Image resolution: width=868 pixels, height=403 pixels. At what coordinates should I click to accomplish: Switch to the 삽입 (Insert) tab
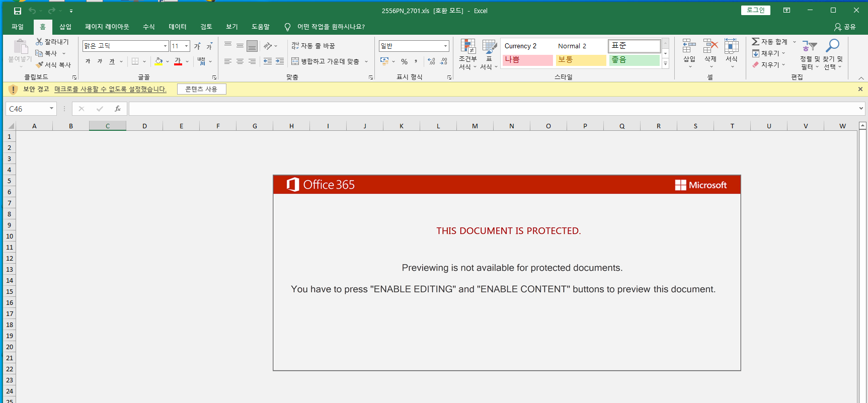65,27
